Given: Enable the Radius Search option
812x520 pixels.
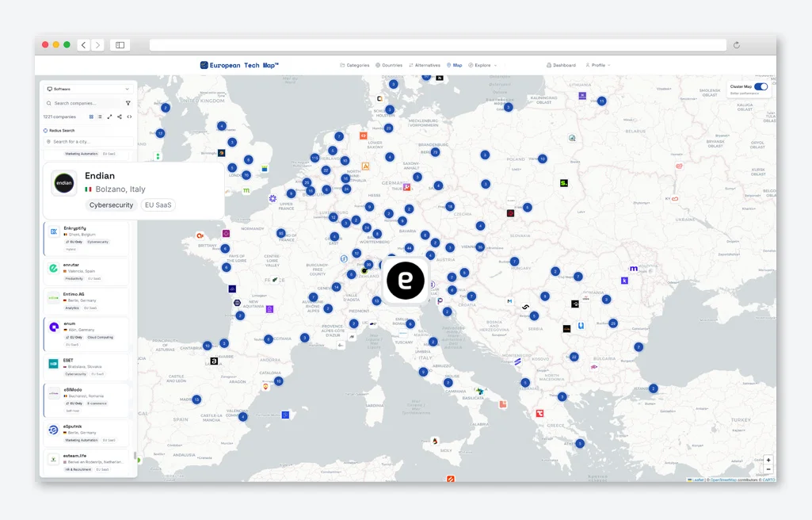Looking at the screenshot, I should click(59, 131).
